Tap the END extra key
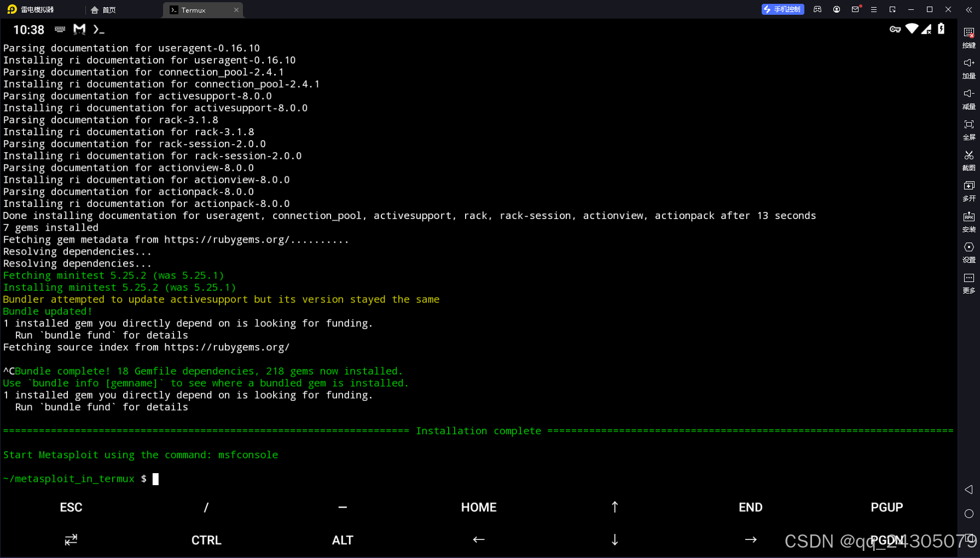 click(751, 508)
